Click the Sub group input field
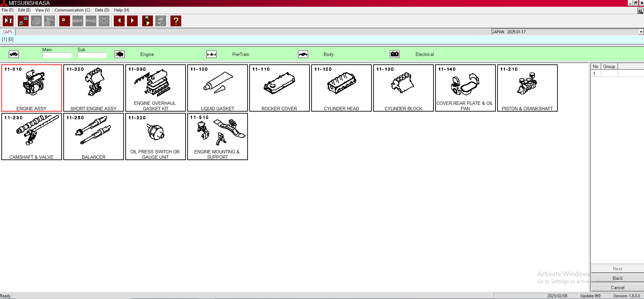The image size is (644, 299). [x=92, y=55]
